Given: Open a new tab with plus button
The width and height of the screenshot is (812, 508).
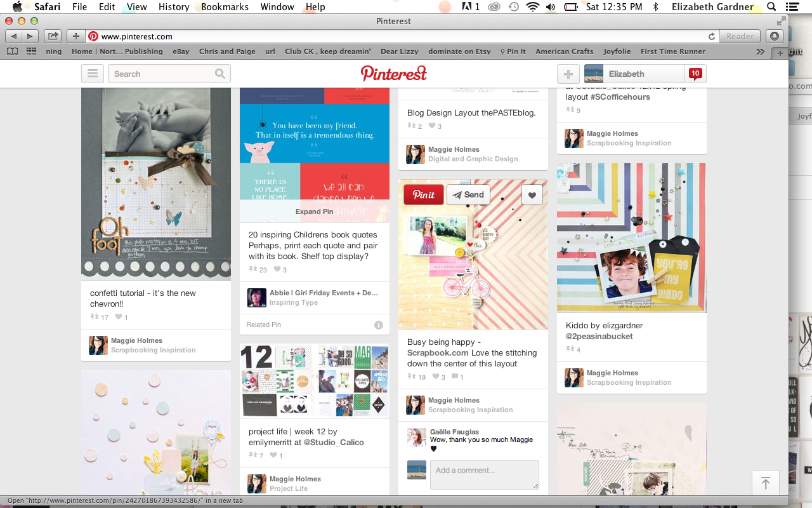Looking at the screenshot, I should point(780,52).
